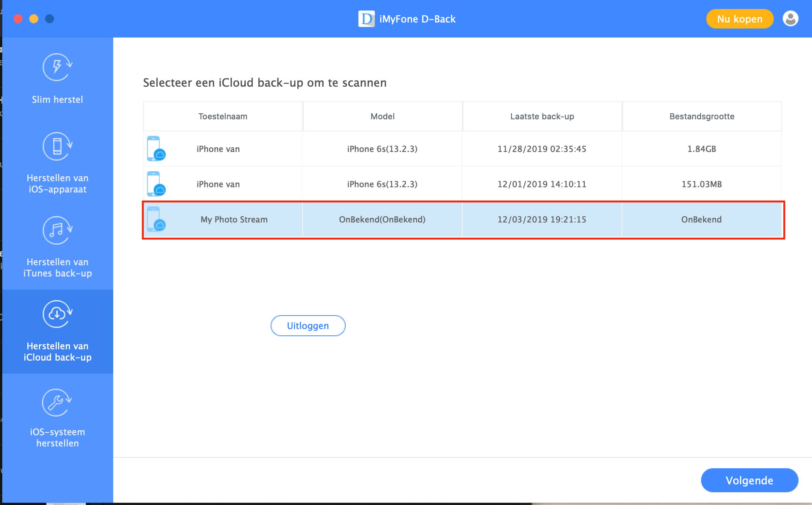Select backup dated 12/01/2019 14:10:11

542,184
